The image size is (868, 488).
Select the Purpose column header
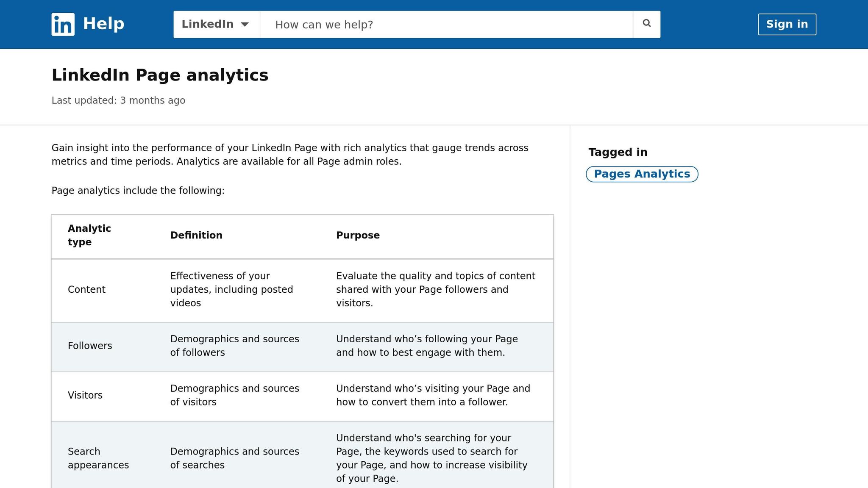pos(358,235)
